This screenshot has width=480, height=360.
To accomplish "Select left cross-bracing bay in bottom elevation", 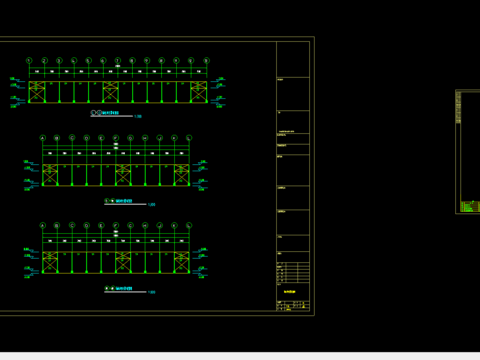I will click(x=50, y=263).
